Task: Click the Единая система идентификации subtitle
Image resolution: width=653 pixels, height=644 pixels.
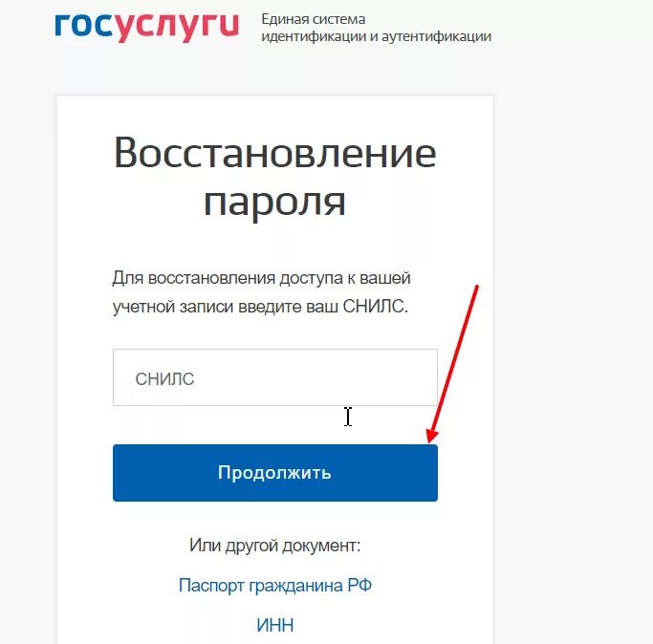Action: point(376,28)
